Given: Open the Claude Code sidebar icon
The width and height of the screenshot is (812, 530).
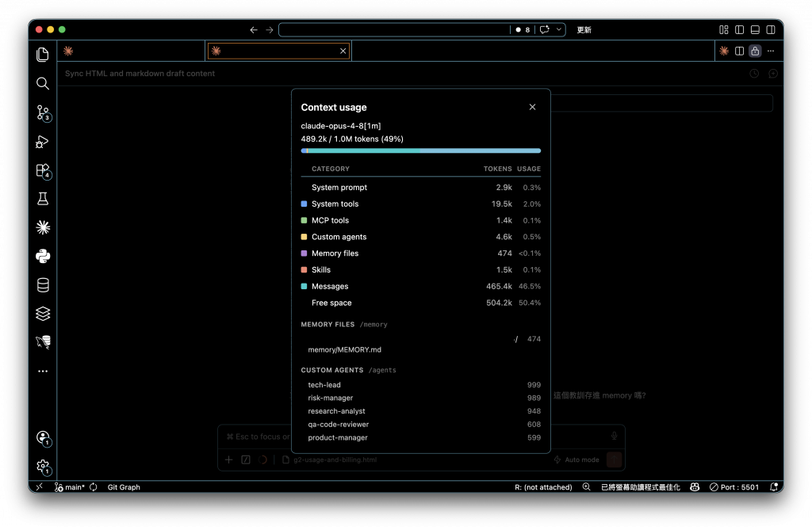Looking at the screenshot, I should click(43, 227).
